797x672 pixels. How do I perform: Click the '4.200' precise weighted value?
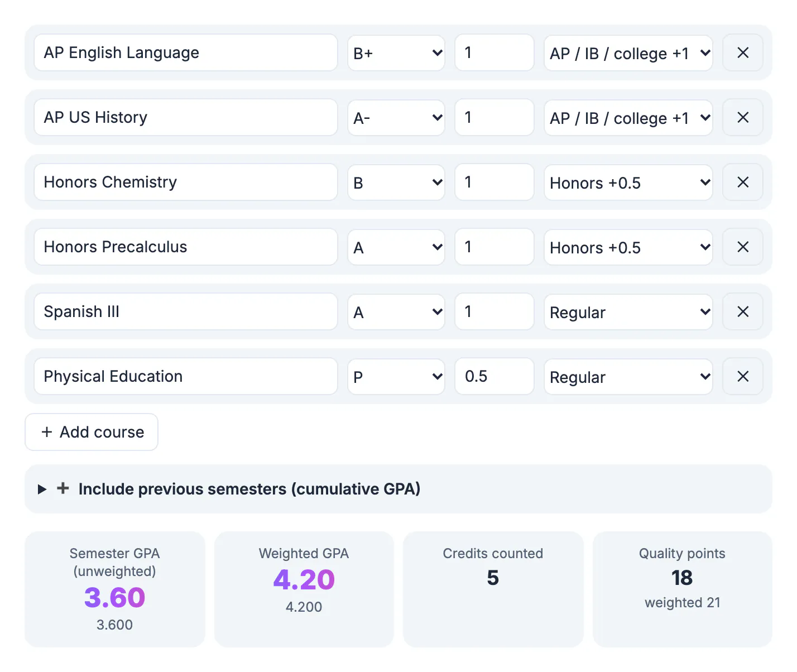pos(304,607)
